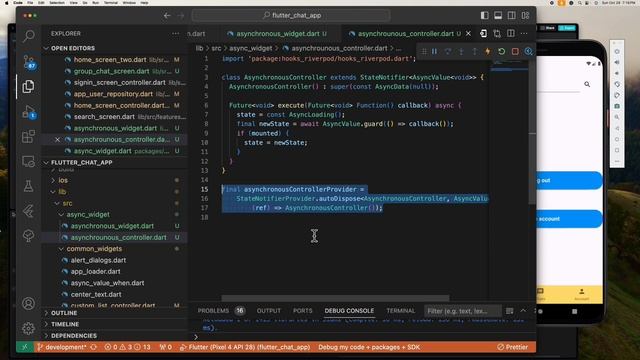The width and height of the screenshot is (640, 360).
Task: Open the Accounts menu icon
Action: click(28, 303)
